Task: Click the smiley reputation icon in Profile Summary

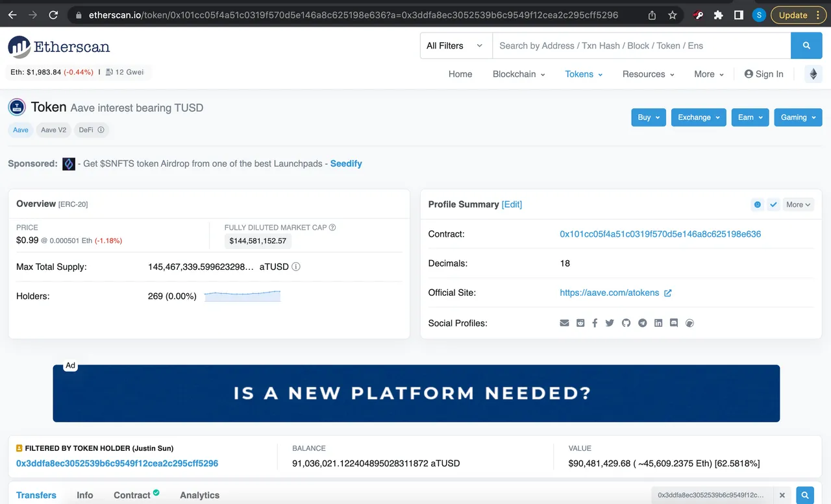Action: [757, 204]
